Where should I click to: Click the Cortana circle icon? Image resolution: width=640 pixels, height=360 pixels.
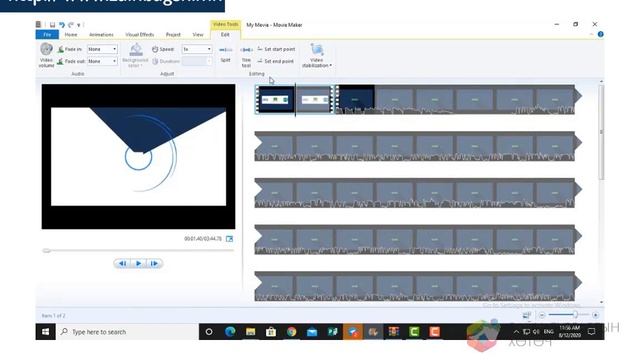209,332
